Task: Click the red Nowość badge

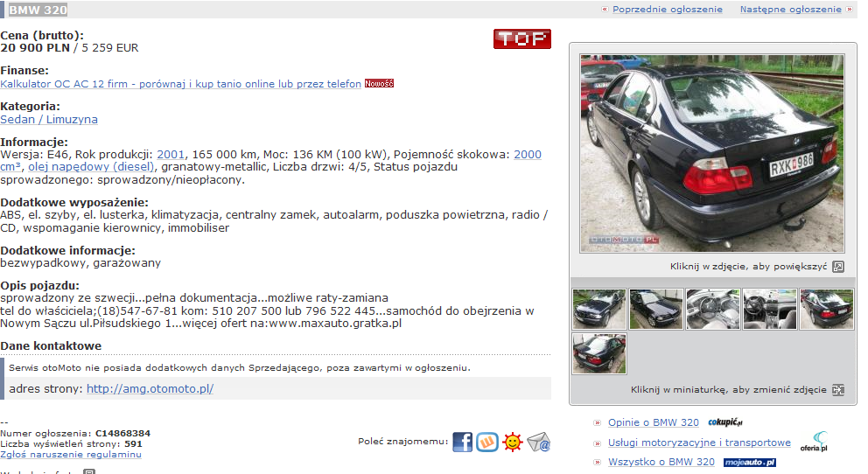Action: [x=379, y=83]
